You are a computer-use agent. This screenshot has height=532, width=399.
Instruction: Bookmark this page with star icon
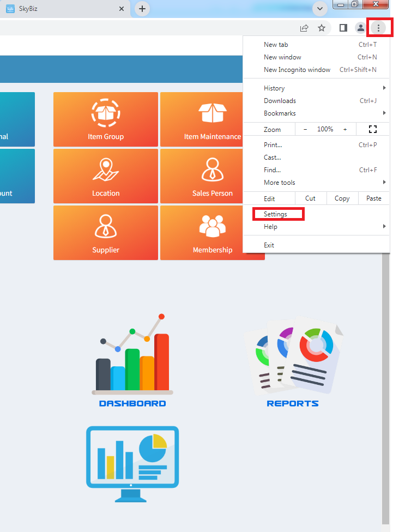click(322, 28)
